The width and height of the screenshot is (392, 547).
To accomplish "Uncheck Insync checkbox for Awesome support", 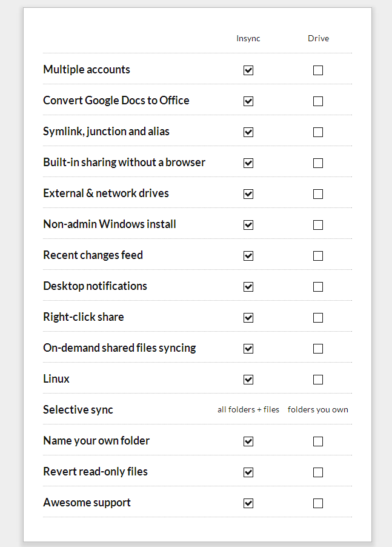I will 248,503.
